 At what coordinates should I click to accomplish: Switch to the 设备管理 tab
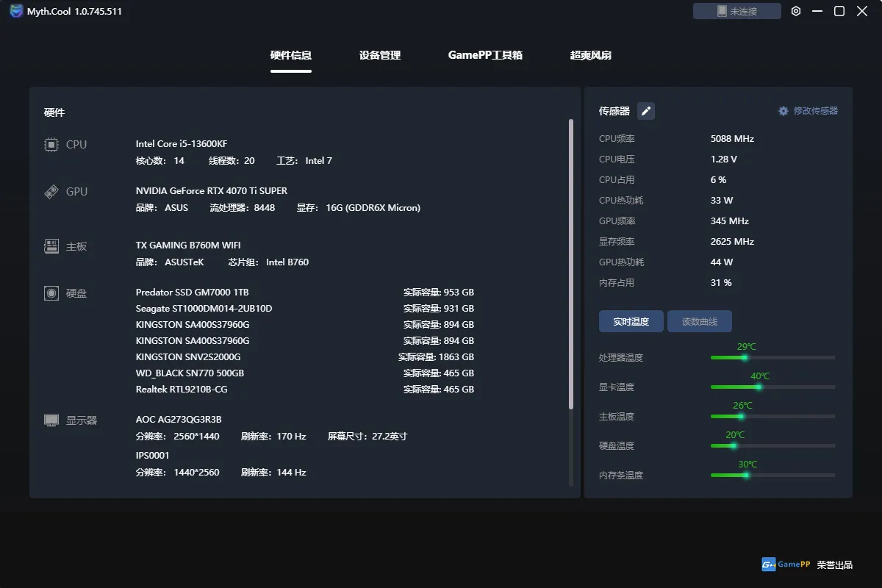(x=380, y=55)
